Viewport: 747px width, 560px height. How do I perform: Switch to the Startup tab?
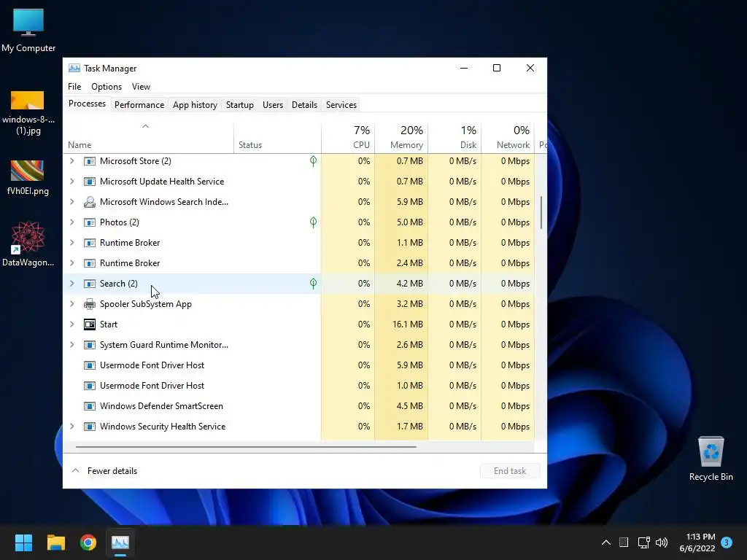239,105
